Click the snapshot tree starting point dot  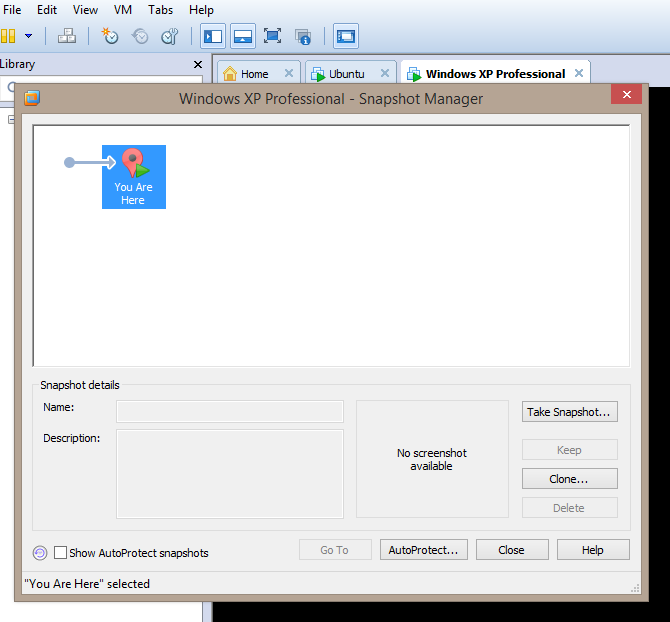click(x=69, y=162)
